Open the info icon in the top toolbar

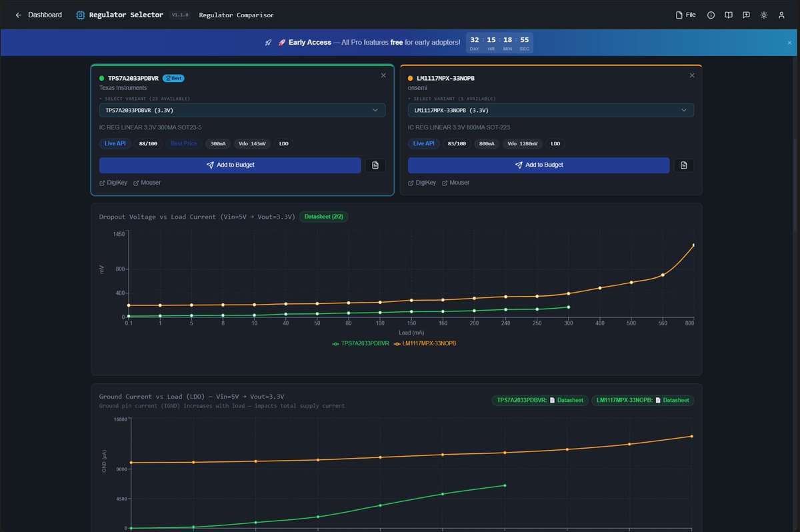click(711, 15)
